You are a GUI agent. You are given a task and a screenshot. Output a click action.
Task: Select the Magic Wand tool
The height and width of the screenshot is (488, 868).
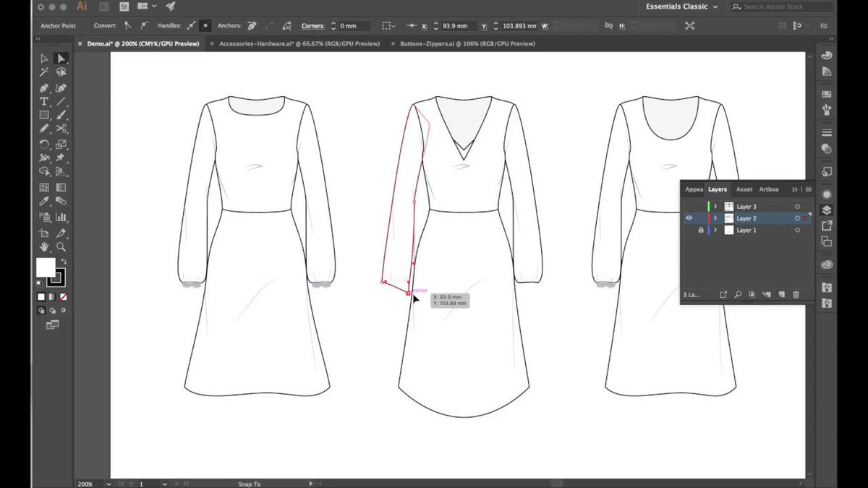tap(44, 72)
